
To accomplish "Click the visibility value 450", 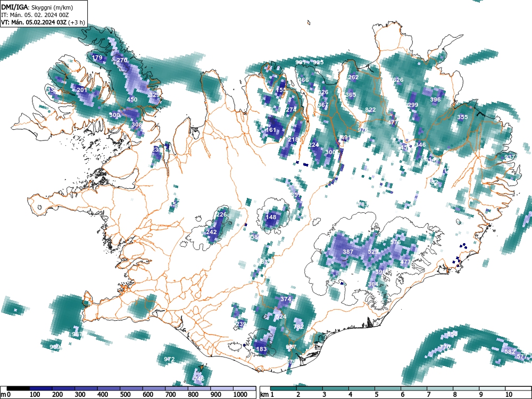I will click(132, 99).
